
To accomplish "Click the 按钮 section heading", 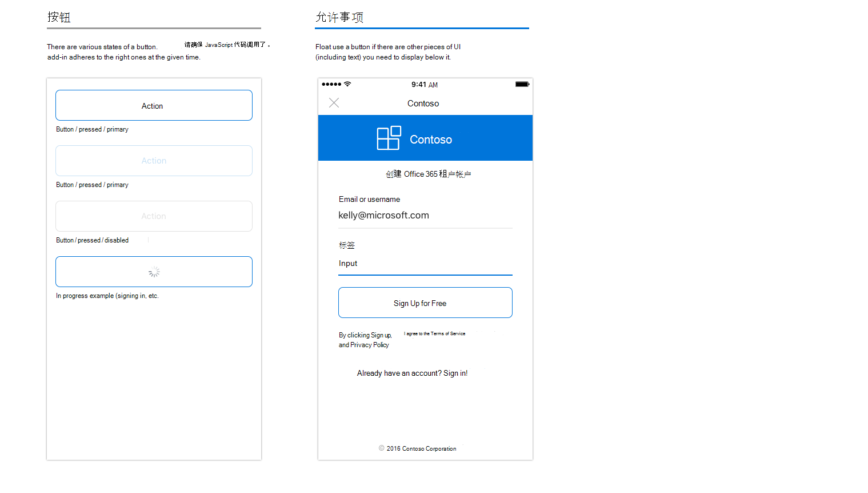I will point(59,17).
